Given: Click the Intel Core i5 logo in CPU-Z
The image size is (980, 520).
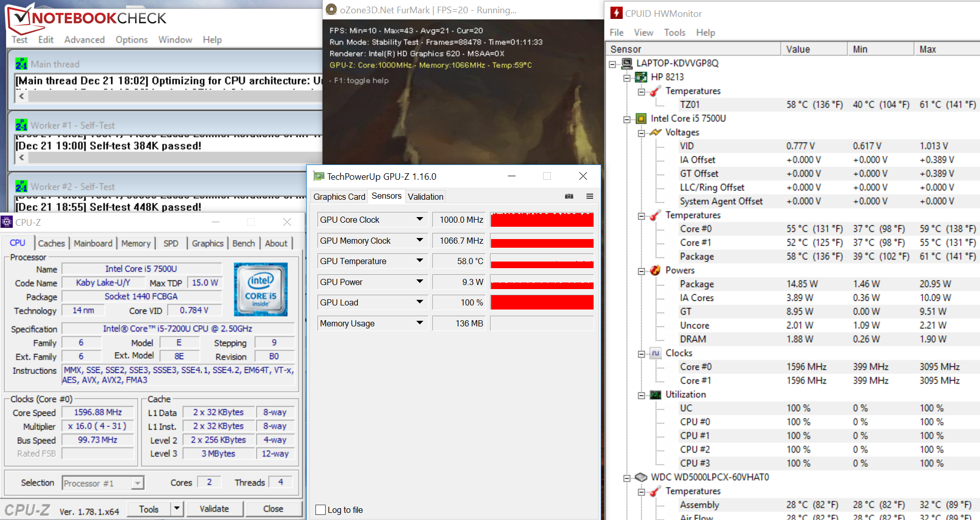Looking at the screenshot, I should pos(261,289).
